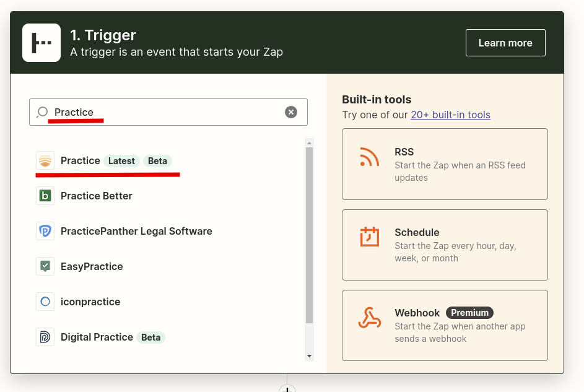Click the Schedule calendar icon

click(x=370, y=237)
